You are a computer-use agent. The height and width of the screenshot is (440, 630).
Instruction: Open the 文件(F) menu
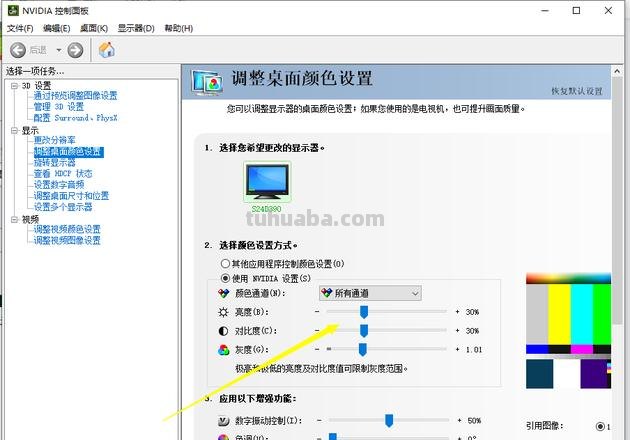point(20,28)
